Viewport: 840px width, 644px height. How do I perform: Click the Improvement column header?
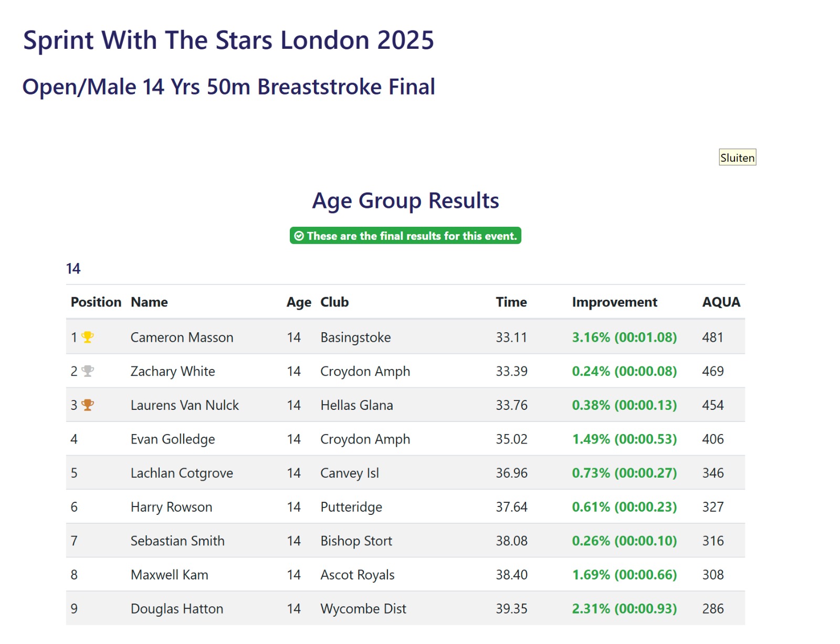click(x=614, y=302)
